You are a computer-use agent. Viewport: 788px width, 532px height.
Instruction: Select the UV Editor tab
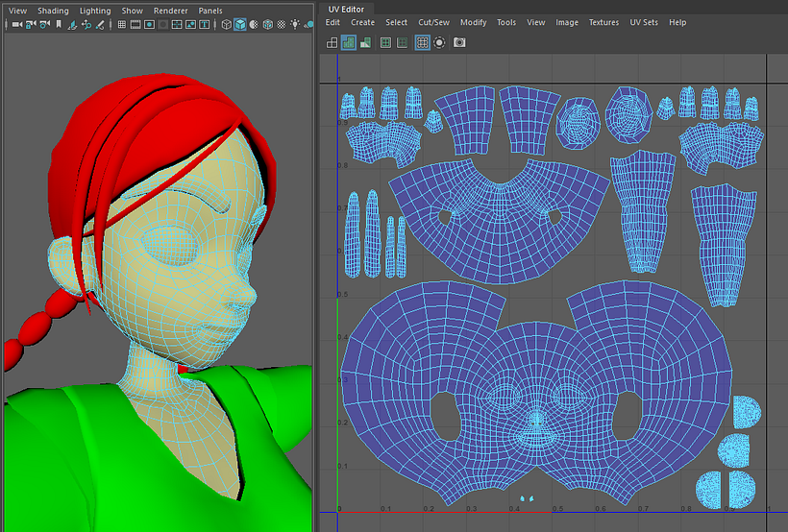(346, 9)
